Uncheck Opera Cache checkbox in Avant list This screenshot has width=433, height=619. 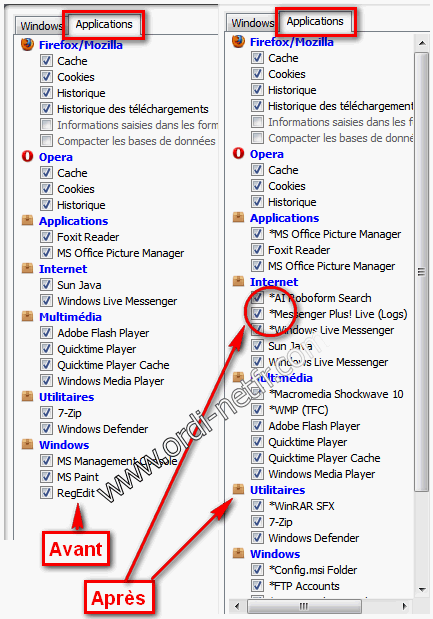point(46,173)
